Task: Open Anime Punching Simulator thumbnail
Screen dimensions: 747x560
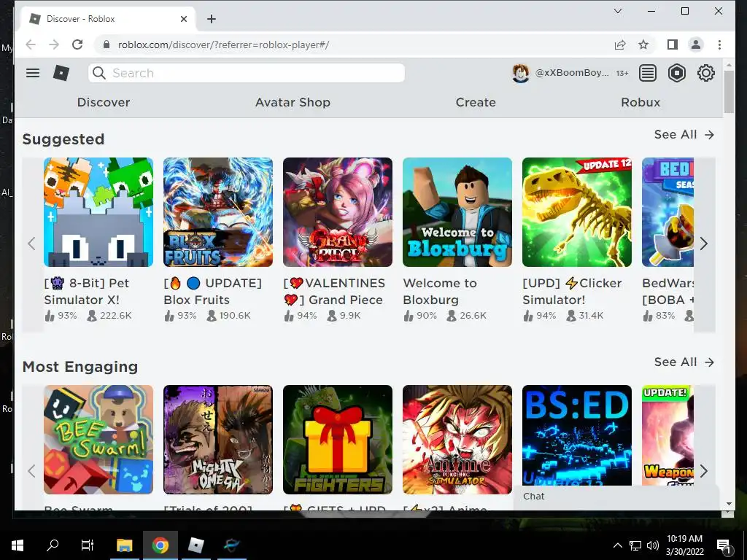Action: [457, 440]
